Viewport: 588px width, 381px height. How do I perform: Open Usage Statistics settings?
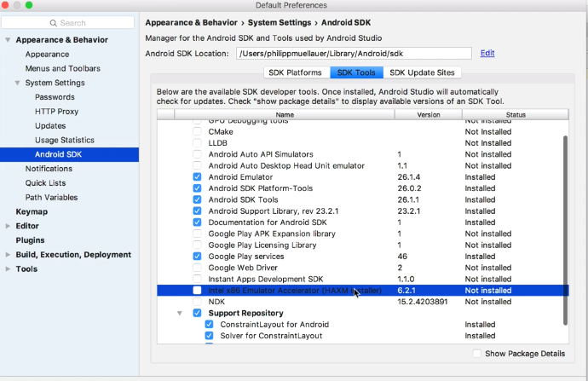pos(65,141)
